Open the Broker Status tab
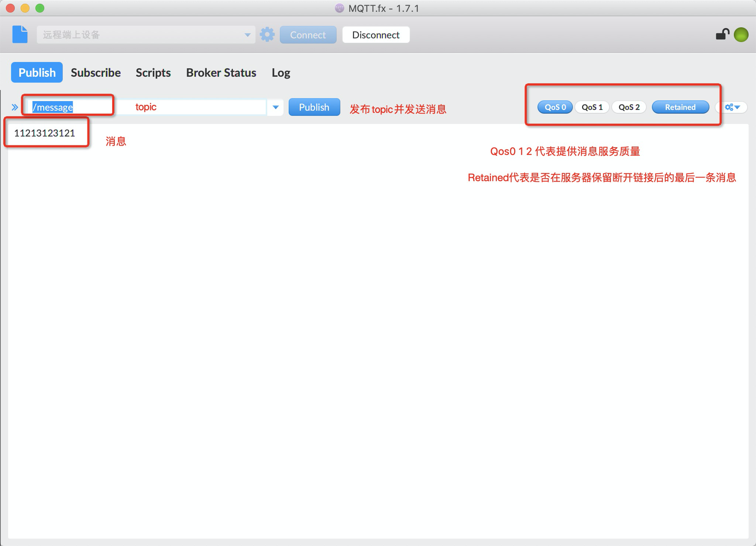The image size is (756, 546). [x=221, y=73]
